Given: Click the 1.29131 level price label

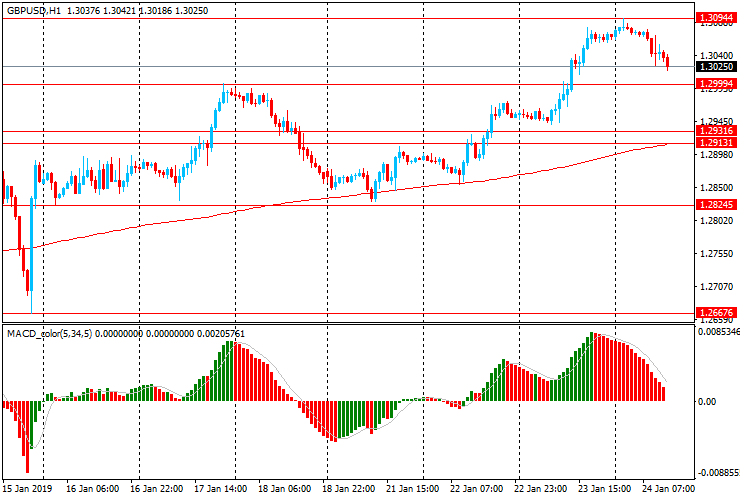Looking at the screenshot, I should tap(716, 143).
